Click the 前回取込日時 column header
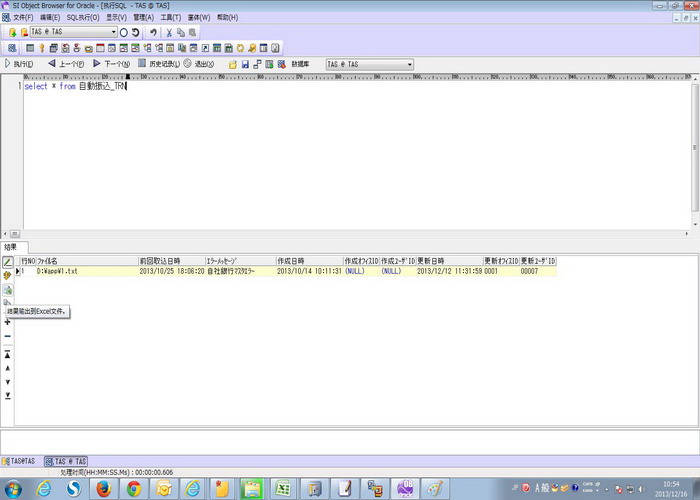Viewport: 700px width, 500px height. point(172,261)
